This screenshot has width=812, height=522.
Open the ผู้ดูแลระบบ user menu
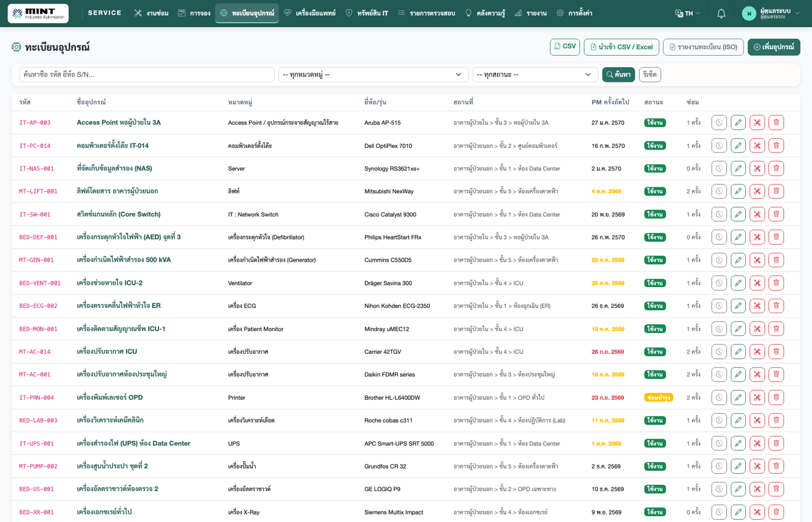(771, 13)
